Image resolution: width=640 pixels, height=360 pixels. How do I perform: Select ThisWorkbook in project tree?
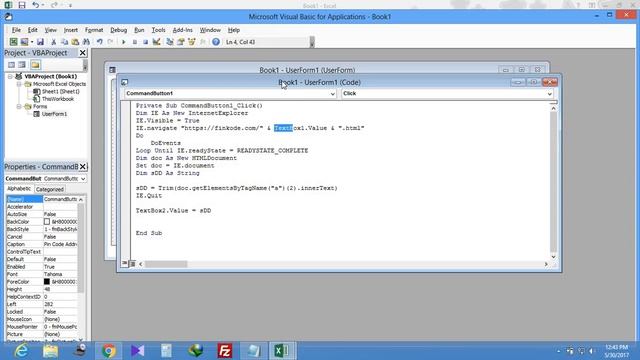click(58, 99)
